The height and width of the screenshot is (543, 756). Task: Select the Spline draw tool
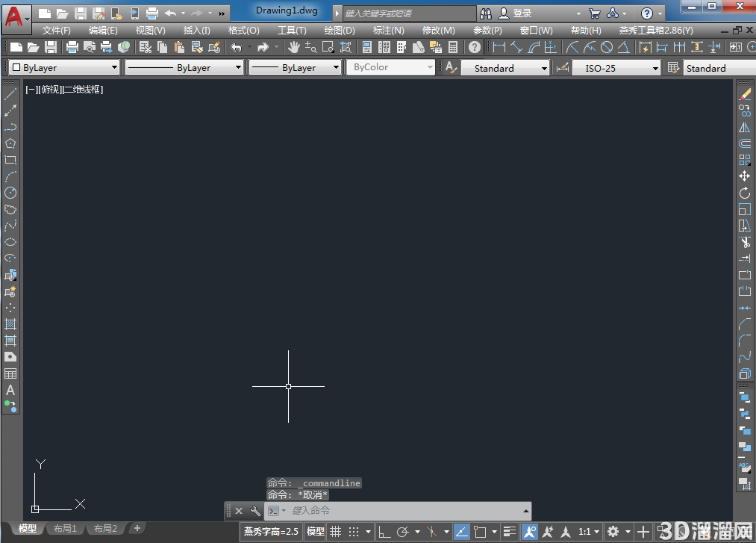[10, 226]
